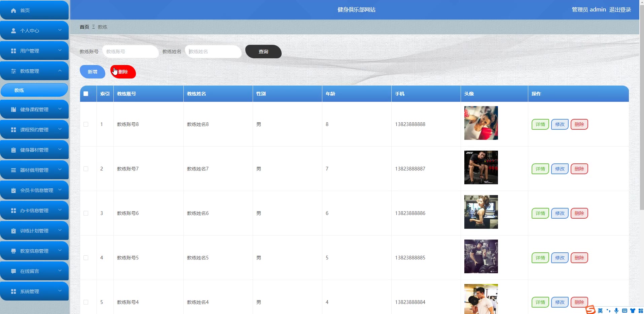Click the grid icon beside 用户管理
Screen dimensions: 644x314
[13, 51]
